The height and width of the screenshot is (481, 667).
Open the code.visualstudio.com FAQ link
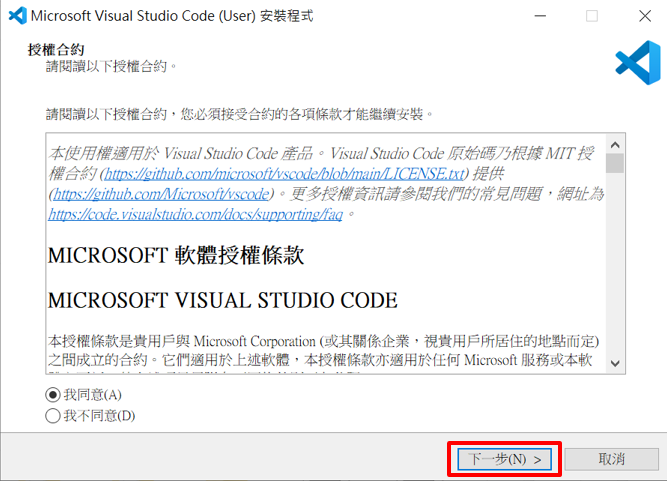click(x=195, y=214)
